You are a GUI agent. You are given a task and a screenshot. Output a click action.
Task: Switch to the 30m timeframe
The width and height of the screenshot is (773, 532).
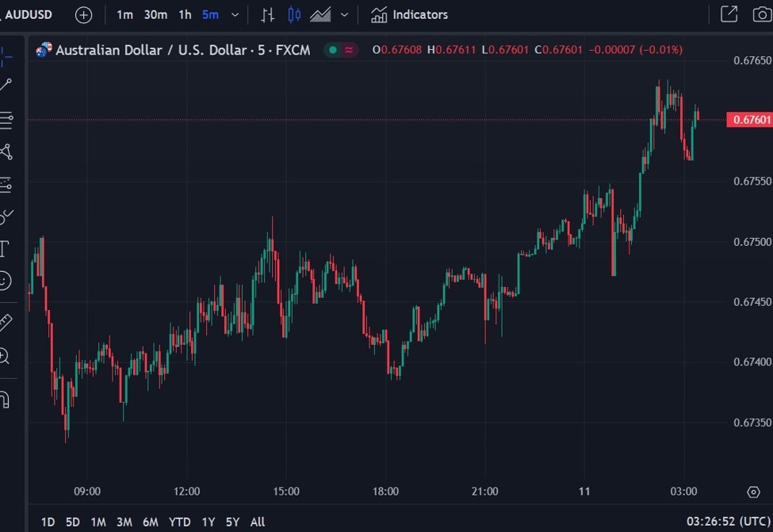click(155, 14)
